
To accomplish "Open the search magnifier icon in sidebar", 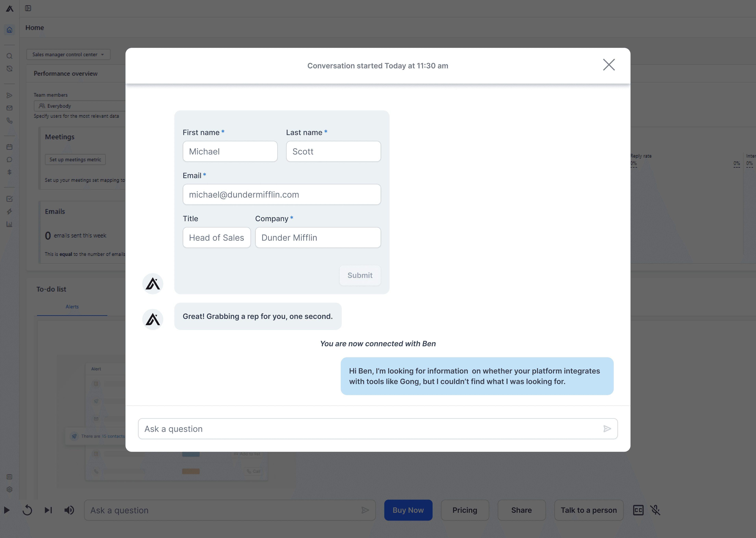I will [10, 56].
